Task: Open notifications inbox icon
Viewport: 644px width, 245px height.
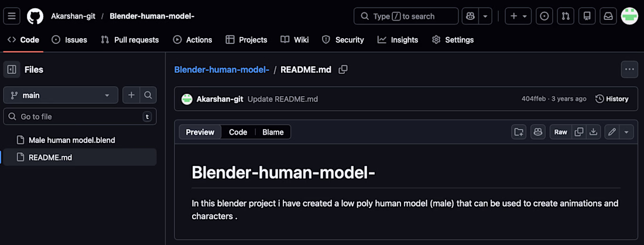Action: click(608, 16)
